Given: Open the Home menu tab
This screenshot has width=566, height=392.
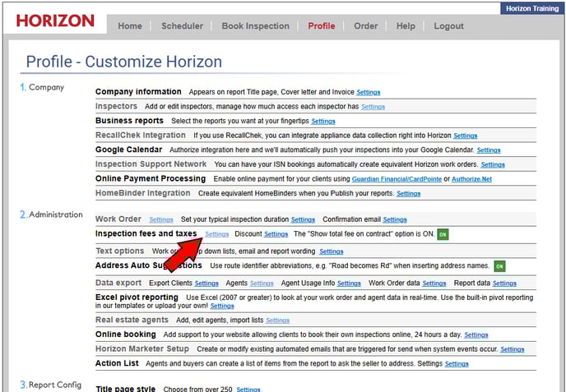Looking at the screenshot, I should (x=130, y=26).
